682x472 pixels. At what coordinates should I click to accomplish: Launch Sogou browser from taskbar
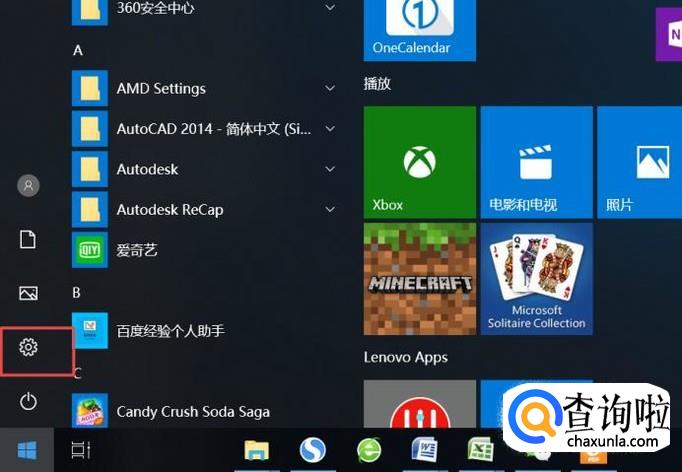(313, 450)
